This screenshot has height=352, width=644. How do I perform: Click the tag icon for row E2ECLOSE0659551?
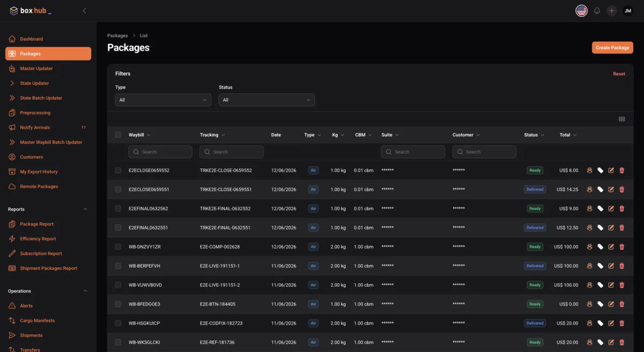click(x=601, y=189)
